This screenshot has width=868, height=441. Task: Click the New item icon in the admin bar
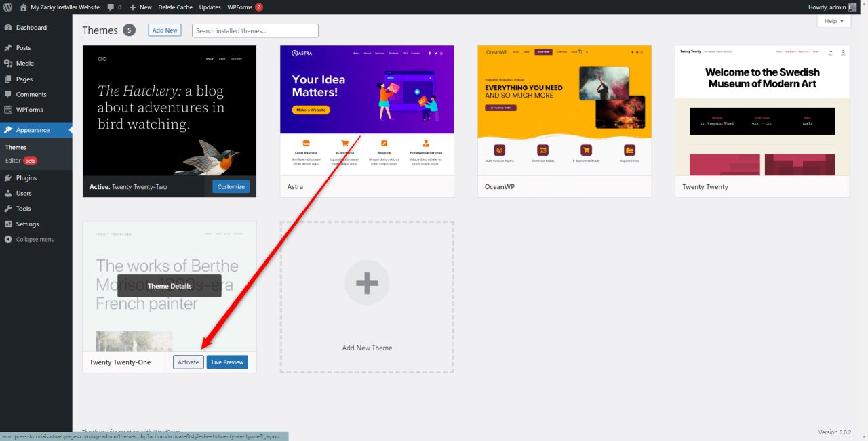(133, 7)
